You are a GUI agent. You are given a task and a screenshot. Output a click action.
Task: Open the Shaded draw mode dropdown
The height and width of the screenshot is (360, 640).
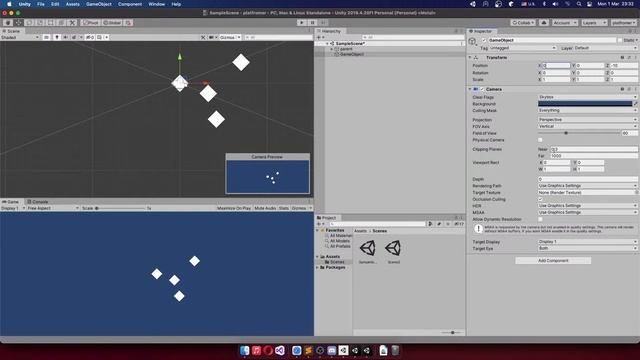20,37
